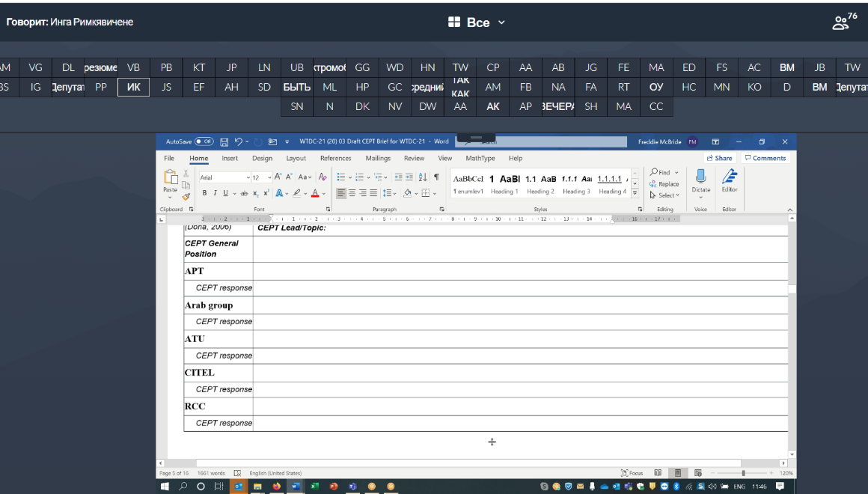Screen dimensions: 868x494
Task: Click Find in the Editing group
Action: pyautogui.click(x=661, y=172)
